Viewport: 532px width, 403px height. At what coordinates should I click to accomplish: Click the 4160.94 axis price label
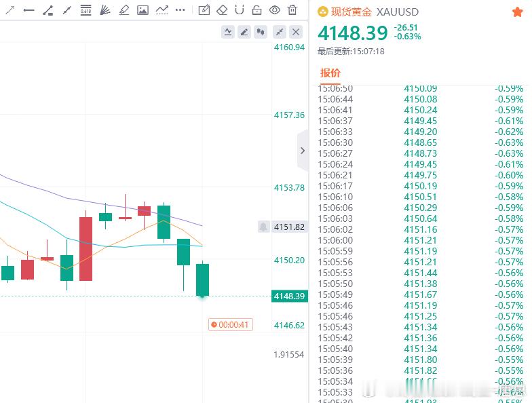tap(289, 47)
